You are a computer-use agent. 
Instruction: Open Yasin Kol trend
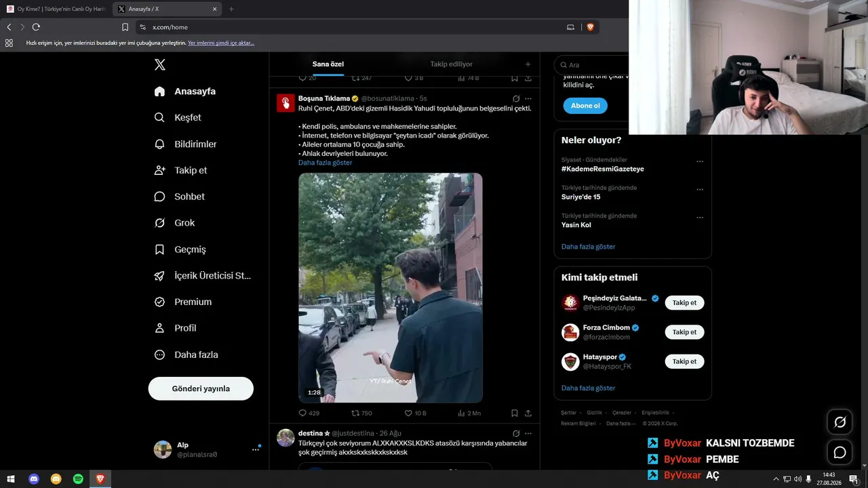(576, 225)
